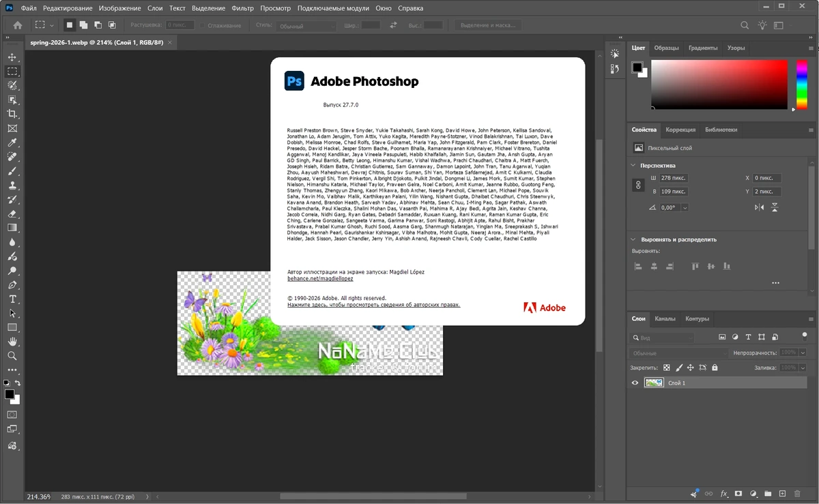Select the Clone Stamp tool
The height and width of the screenshot is (504, 819).
[12, 186]
